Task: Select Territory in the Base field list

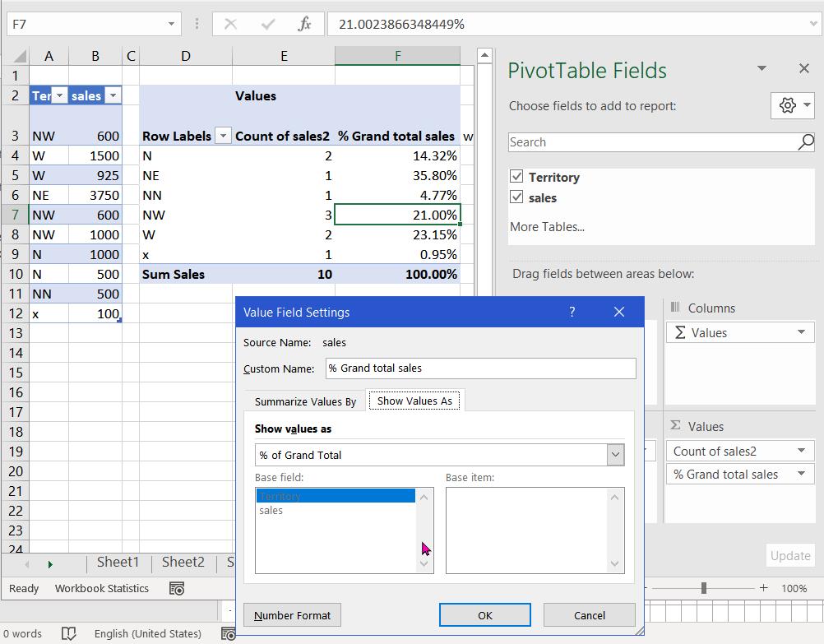Action: click(x=336, y=496)
